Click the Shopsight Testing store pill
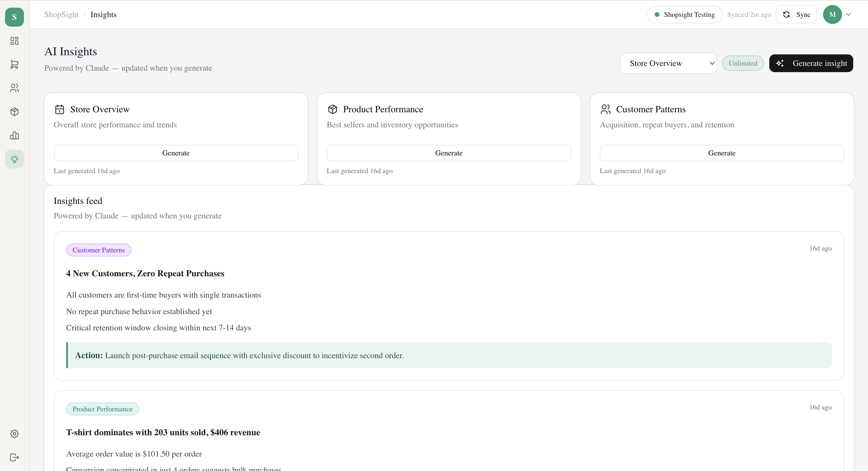This screenshot has height=471, width=868. (684, 14)
